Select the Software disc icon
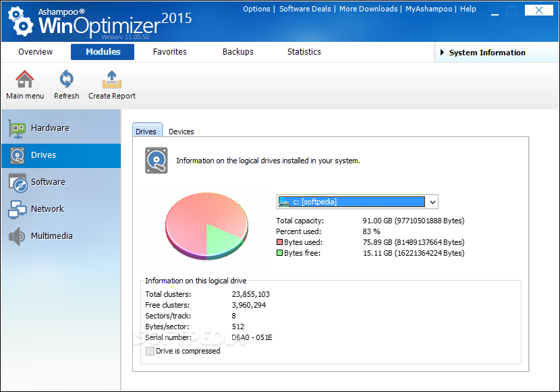This screenshot has width=560, height=392. [18, 183]
